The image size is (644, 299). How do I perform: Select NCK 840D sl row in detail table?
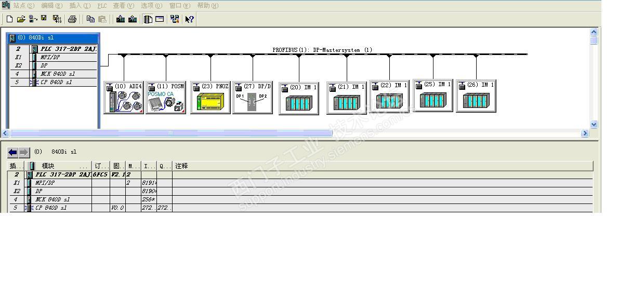[300, 199]
